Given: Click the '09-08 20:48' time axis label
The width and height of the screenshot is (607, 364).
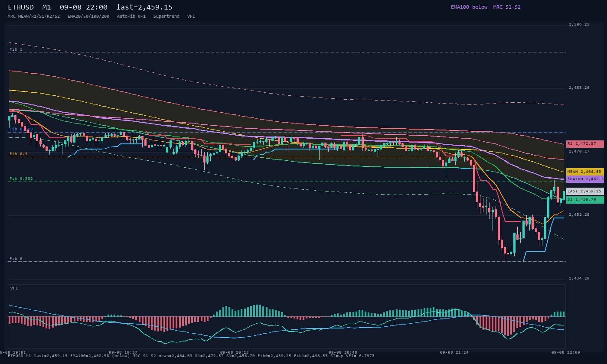Looking at the screenshot, I should 343,352.
